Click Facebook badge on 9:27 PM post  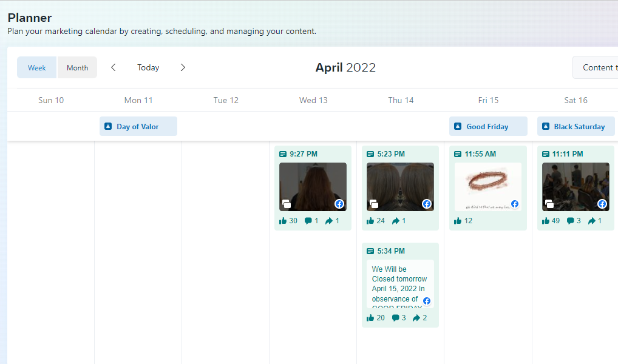pos(339,204)
